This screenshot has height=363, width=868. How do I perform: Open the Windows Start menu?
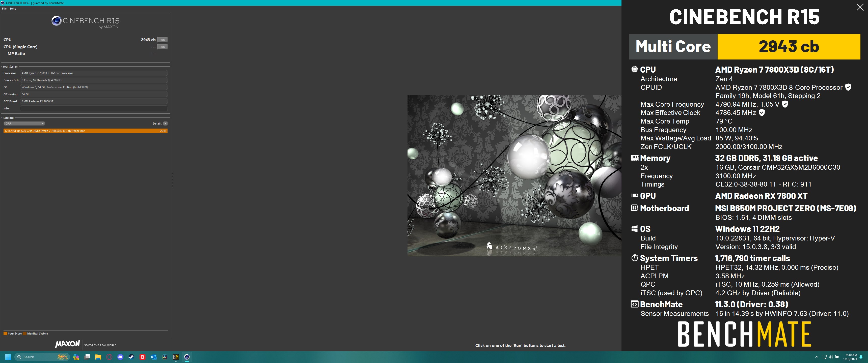(8, 357)
